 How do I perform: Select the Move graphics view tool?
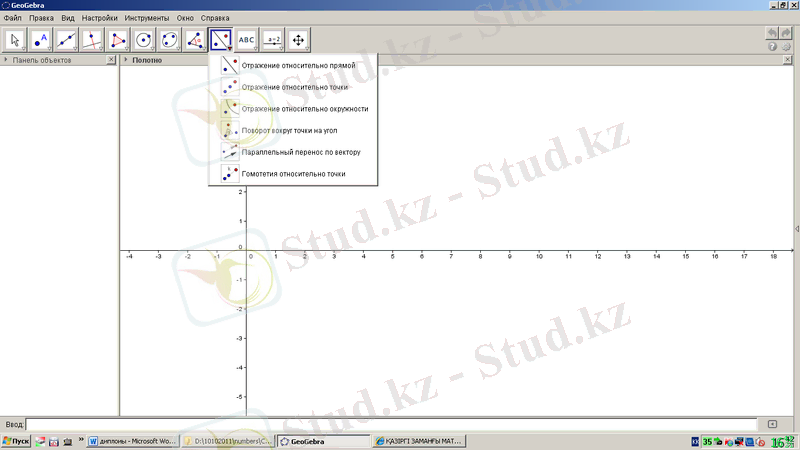pos(298,40)
